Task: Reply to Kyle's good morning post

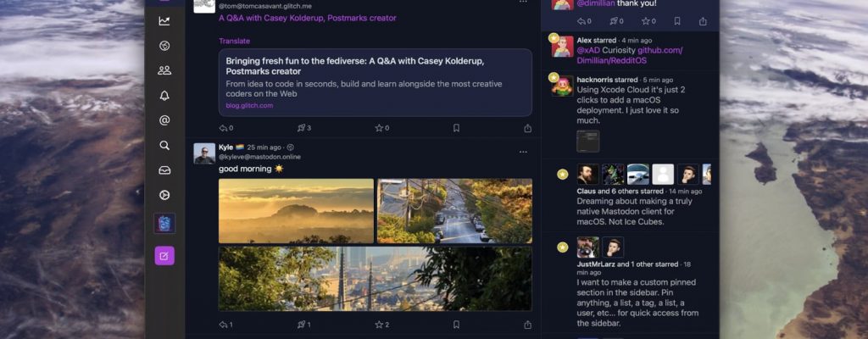Action: (x=225, y=325)
